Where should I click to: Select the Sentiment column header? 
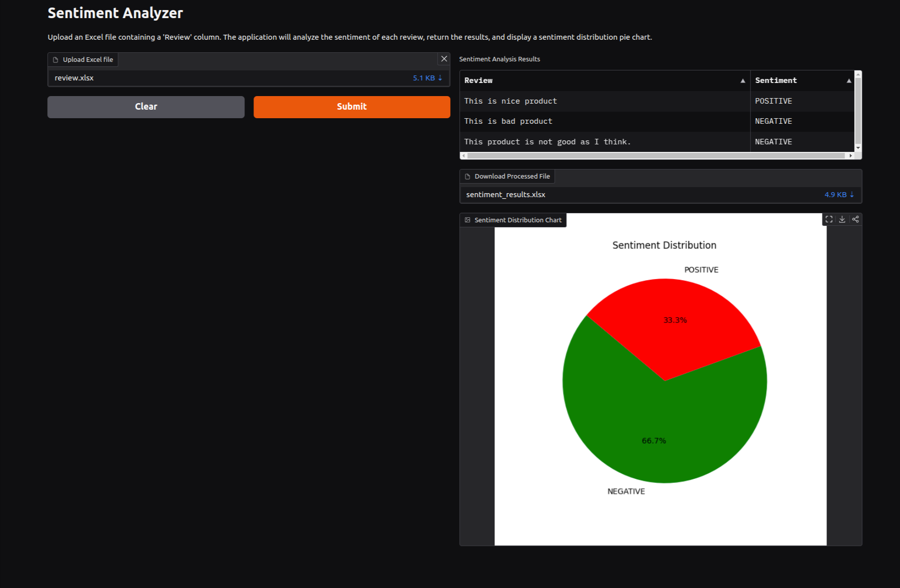pyautogui.click(x=802, y=80)
